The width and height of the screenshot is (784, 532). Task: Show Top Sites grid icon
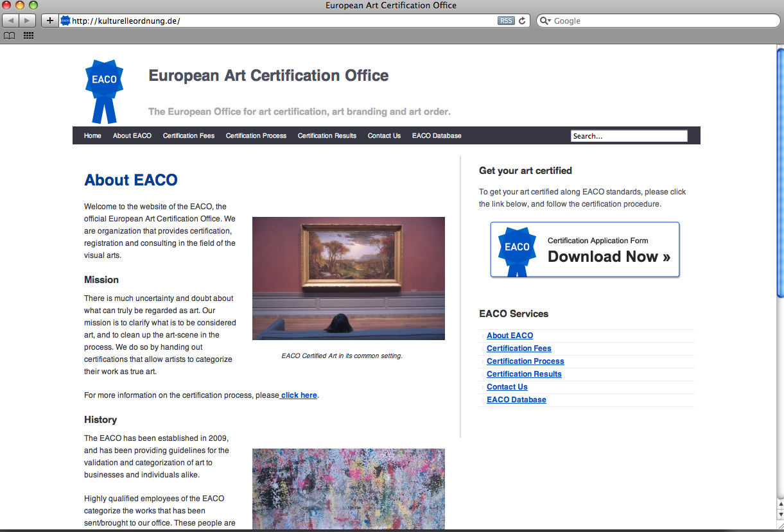click(28, 36)
